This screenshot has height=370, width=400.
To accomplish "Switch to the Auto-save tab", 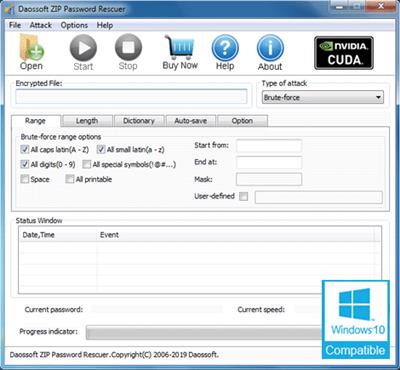I will 191,121.
